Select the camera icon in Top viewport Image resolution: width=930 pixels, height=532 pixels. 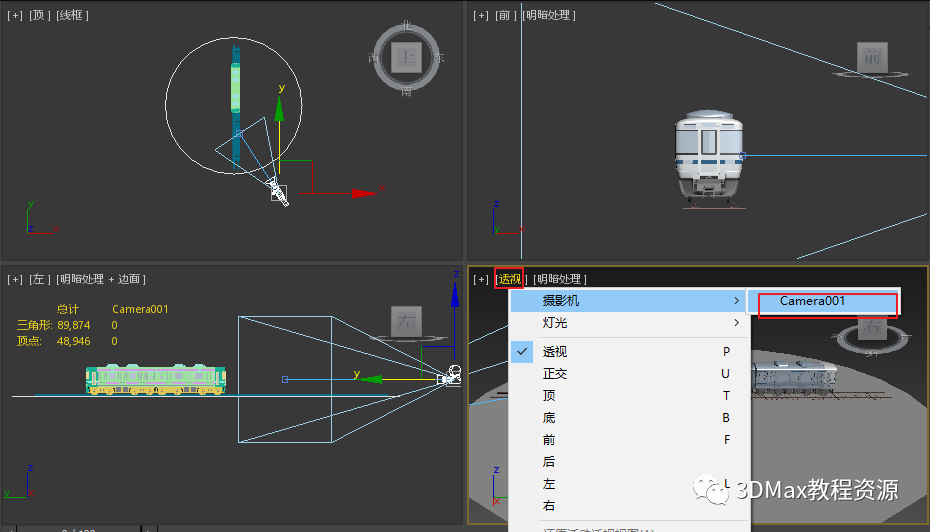coord(278,191)
